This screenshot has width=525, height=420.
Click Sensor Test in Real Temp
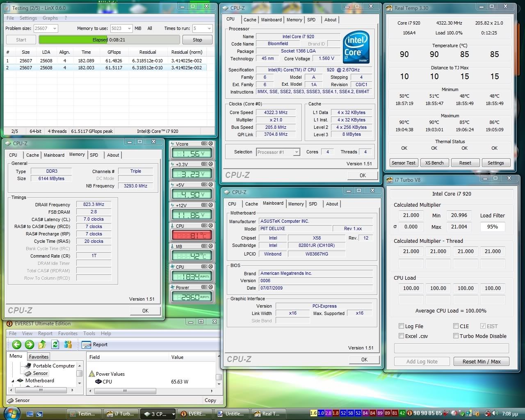coord(404,163)
